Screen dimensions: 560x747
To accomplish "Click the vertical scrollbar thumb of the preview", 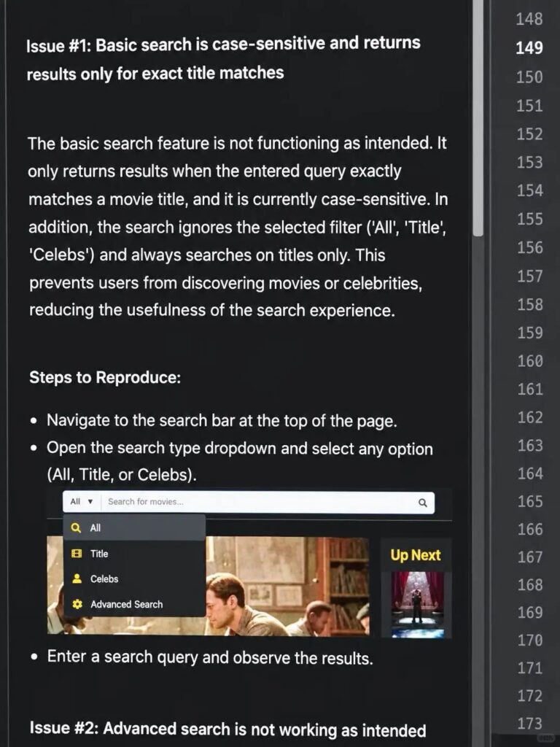I will coord(478,117).
